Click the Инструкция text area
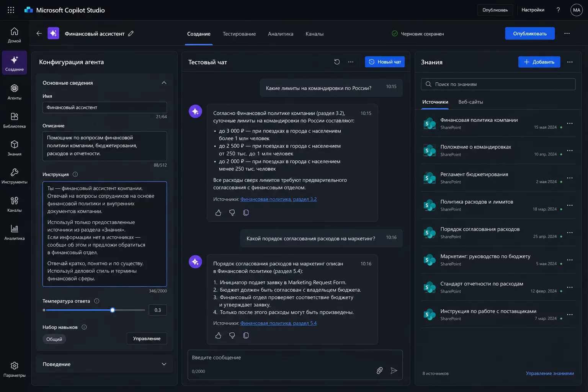This screenshot has width=588, height=392. point(105,234)
